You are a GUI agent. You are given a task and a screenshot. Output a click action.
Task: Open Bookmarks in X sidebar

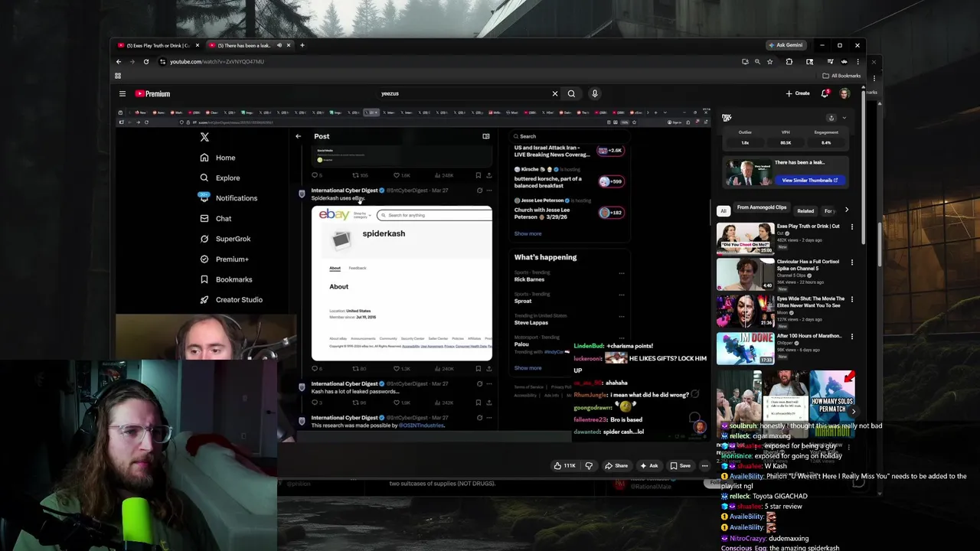226,279
